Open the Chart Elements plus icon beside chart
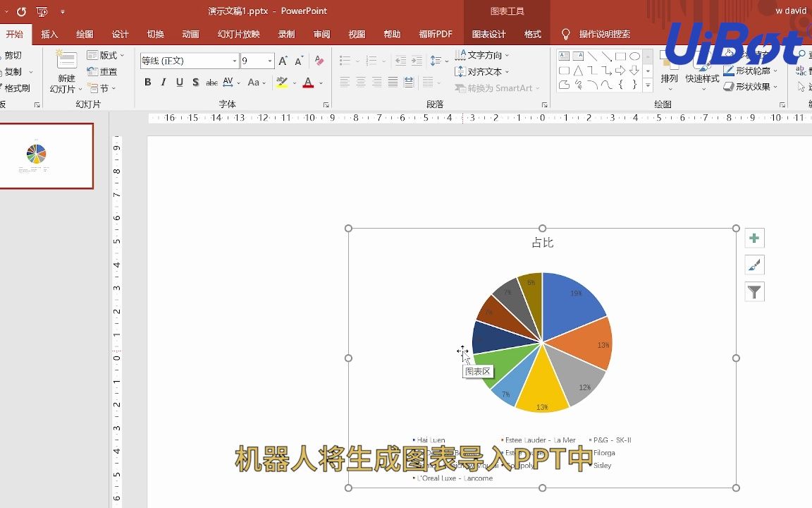 coord(754,238)
